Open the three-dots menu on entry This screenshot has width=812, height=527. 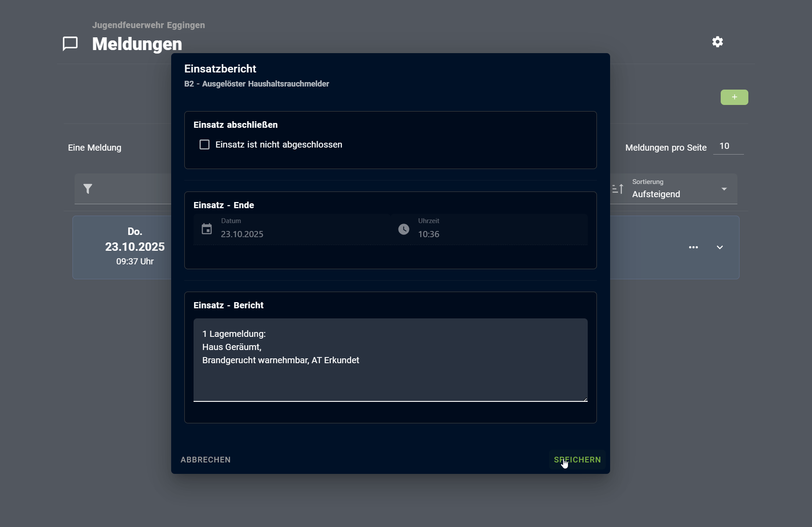click(x=693, y=247)
